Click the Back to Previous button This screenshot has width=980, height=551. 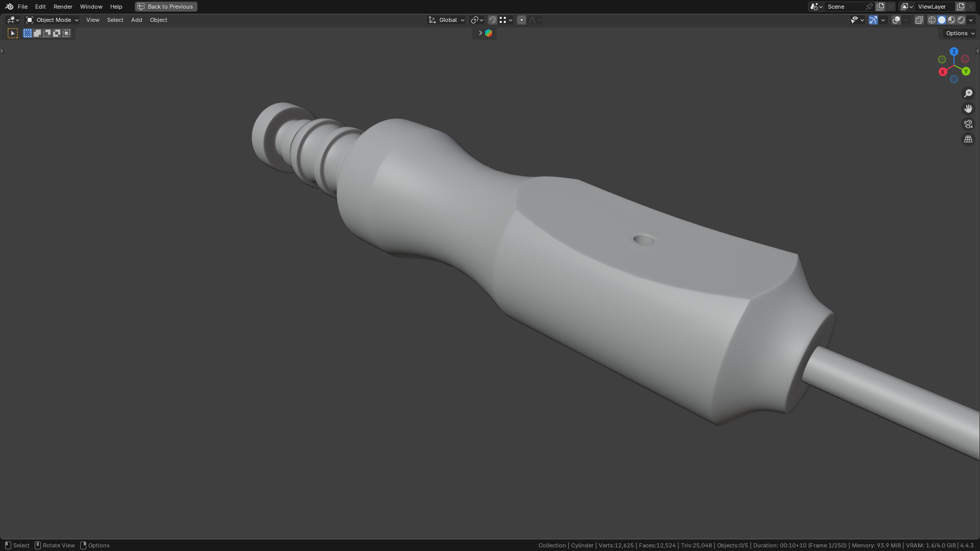166,7
